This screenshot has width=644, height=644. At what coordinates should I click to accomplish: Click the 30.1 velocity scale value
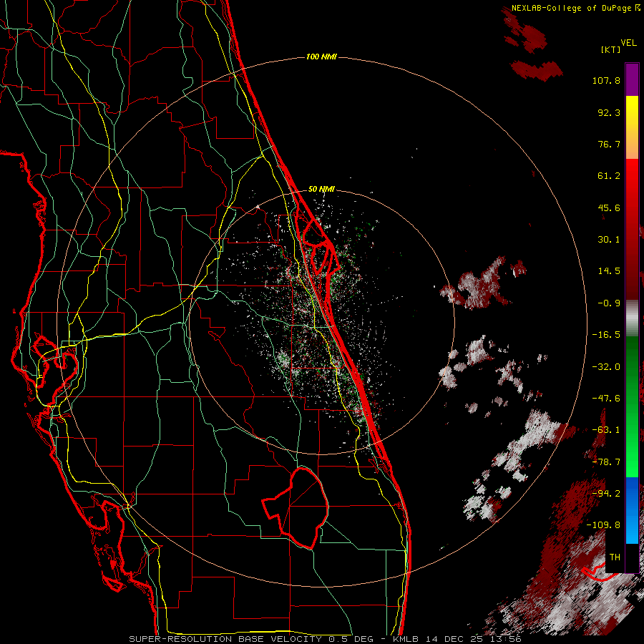coord(609,240)
